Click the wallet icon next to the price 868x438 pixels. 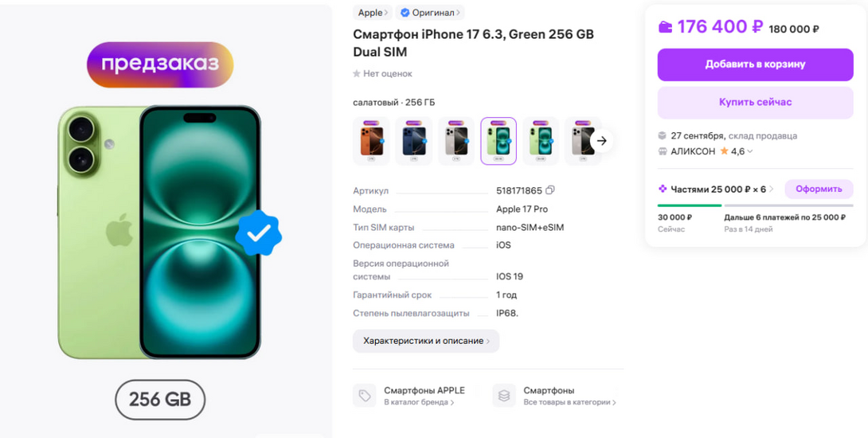pyautogui.click(x=666, y=26)
